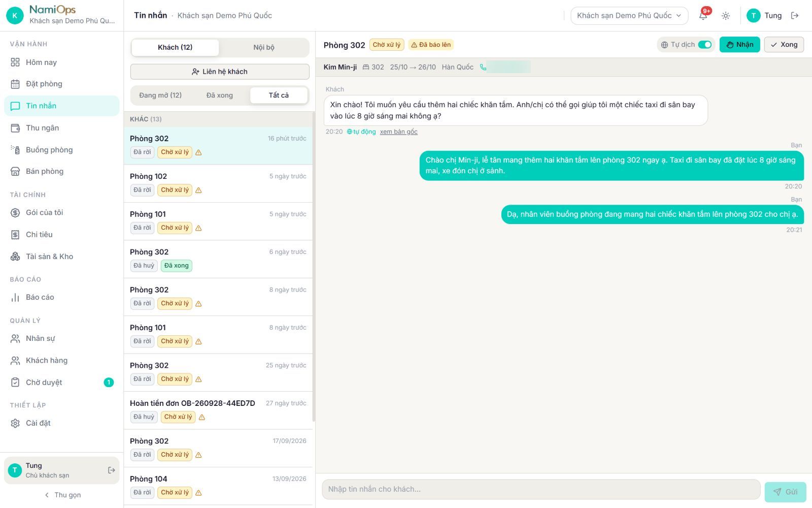This screenshot has height=508, width=812.
Task: Open Báo cáo in the sidebar
Action: click(62, 297)
